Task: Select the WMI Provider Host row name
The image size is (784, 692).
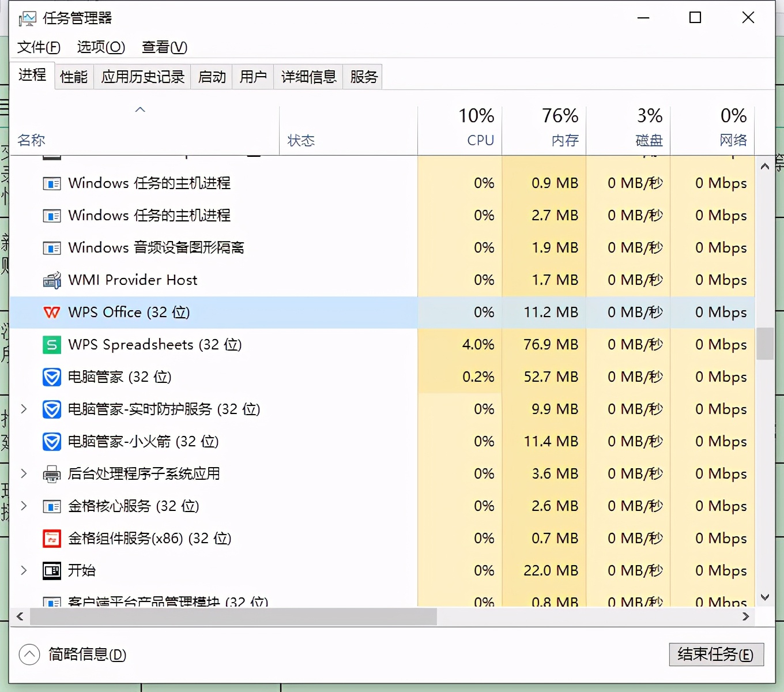Action: 133,280
